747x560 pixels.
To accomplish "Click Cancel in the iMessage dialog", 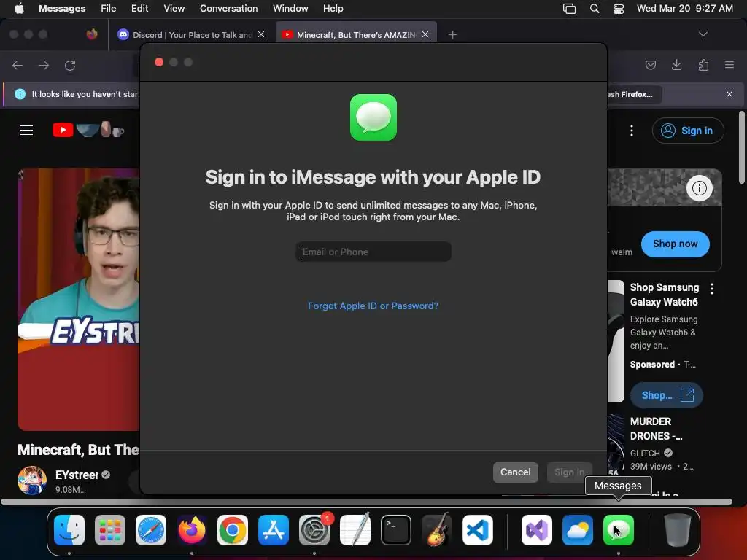I will [x=516, y=472].
